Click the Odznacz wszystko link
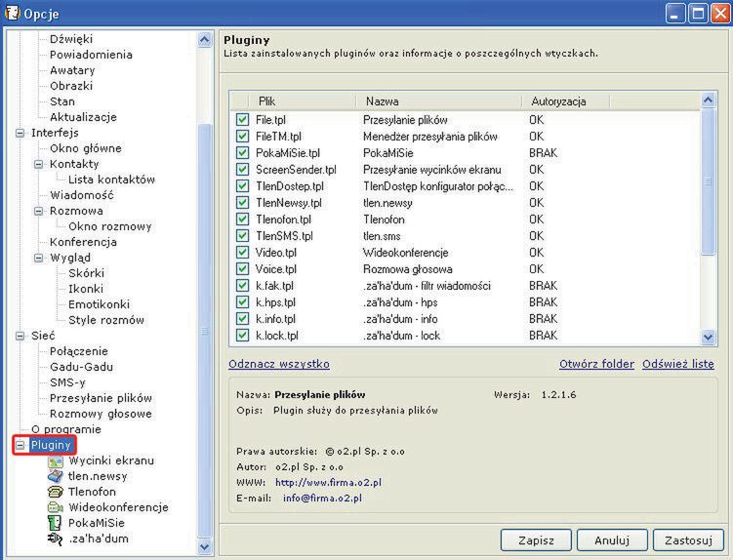The image size is (733, 560). [278, 364]
